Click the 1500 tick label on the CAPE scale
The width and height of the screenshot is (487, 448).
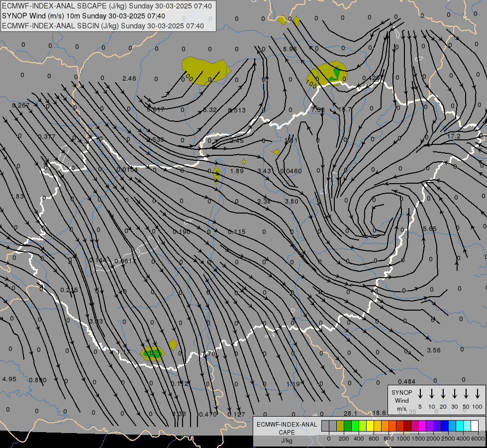click(x=418, y=439)
